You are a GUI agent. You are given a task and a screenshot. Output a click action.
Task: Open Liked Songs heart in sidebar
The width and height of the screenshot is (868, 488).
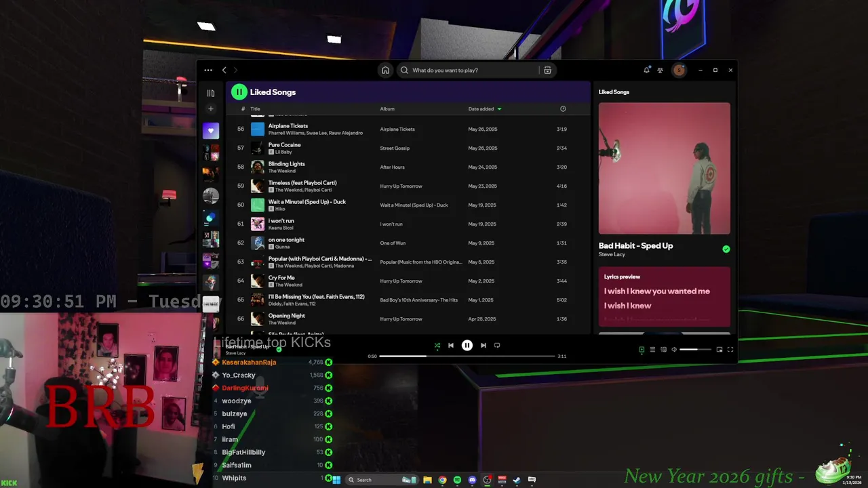(211, 131)
